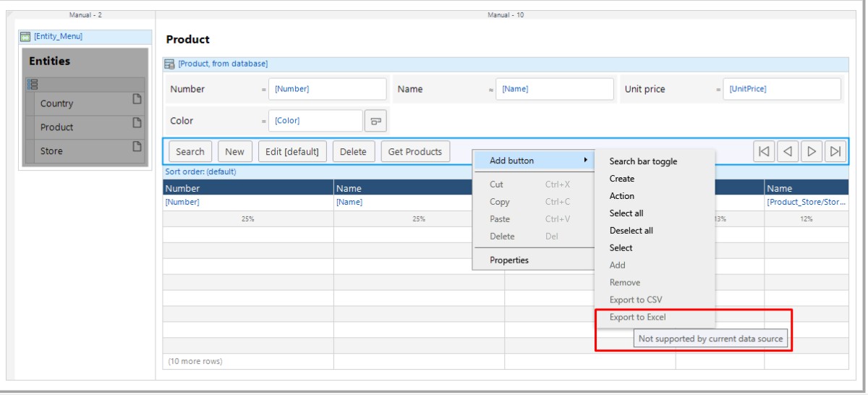Choose Select all in the submenu
The height and width of the screenshot is (395, 868).
tap(626, 213)
